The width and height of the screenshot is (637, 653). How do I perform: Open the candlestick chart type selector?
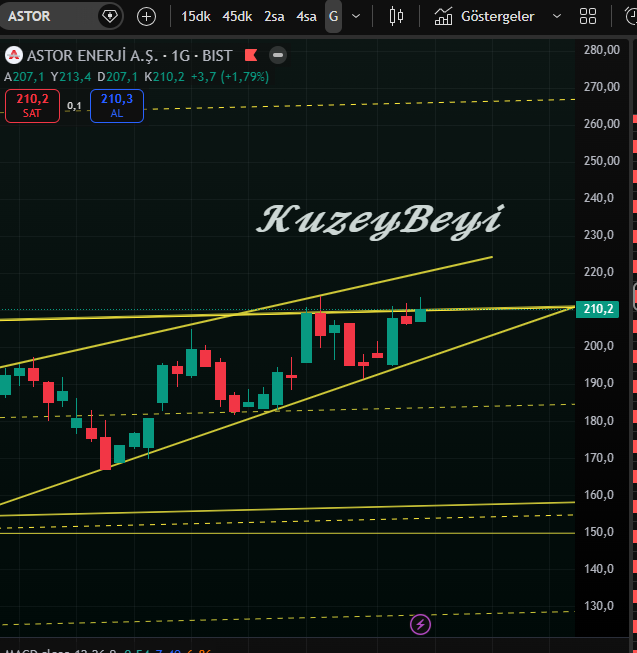click(x=396, y=17)
